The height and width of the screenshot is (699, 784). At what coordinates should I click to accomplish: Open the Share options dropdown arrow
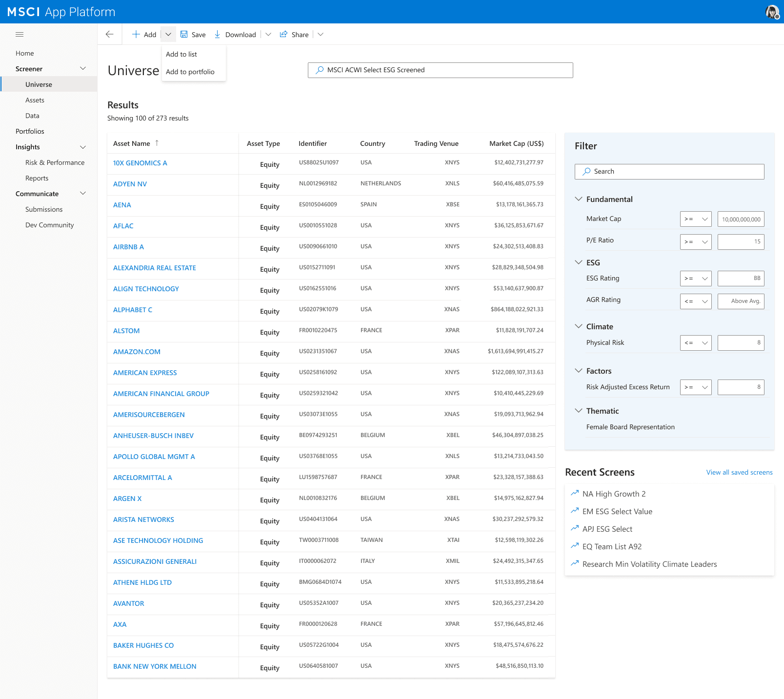point(321,34)
